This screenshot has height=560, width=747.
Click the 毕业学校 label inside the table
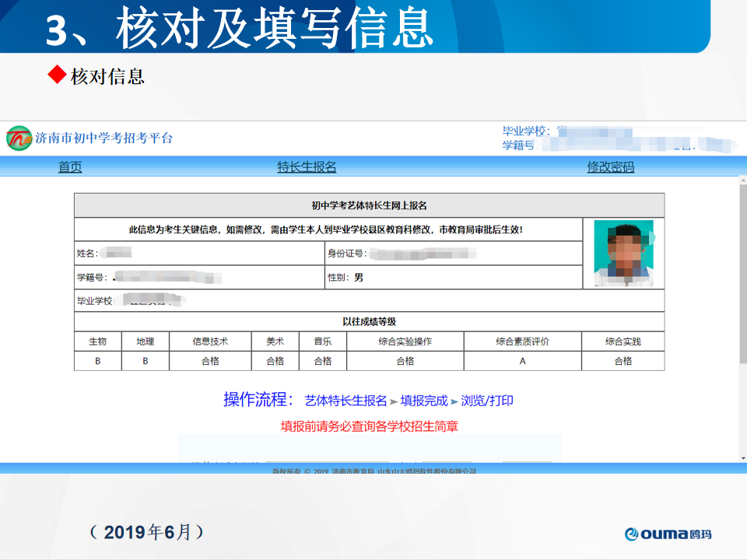tap(94, 301)
